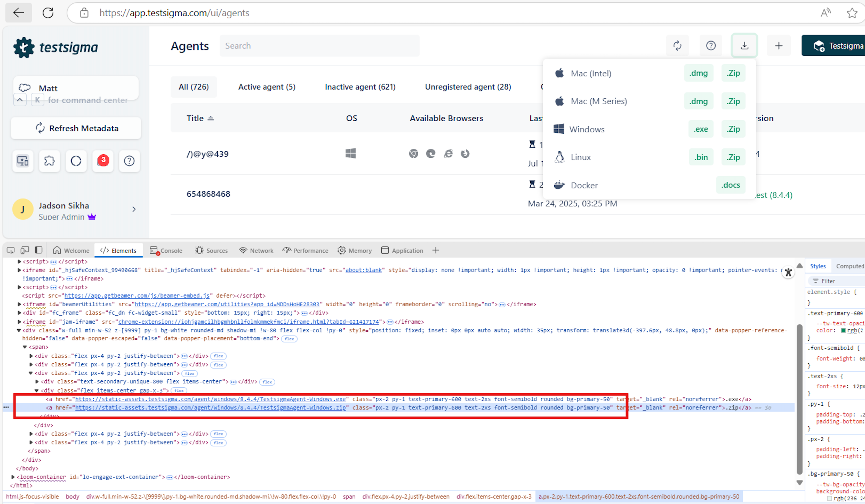Click the sync agents refresh icon
Image resolution: width=865 pixels, height=504 pixels.
click(677, 46)
